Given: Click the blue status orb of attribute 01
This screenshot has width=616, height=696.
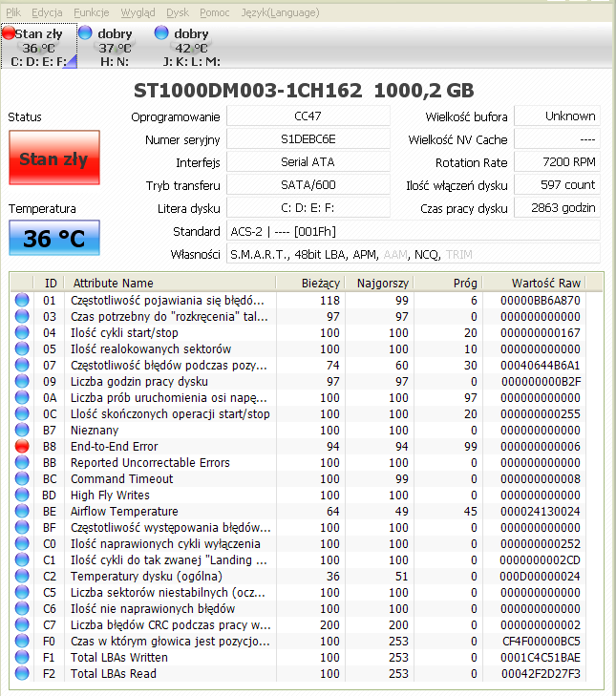Looking at the screenshot, I should pyautogui.click(x=22, y=300).
